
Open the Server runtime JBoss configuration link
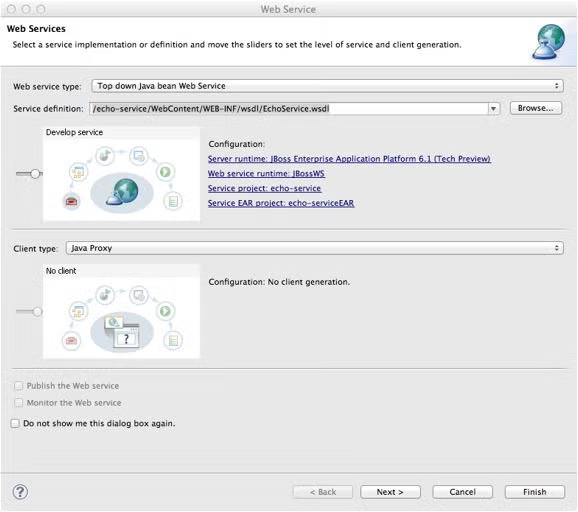(x=349, y=159)
